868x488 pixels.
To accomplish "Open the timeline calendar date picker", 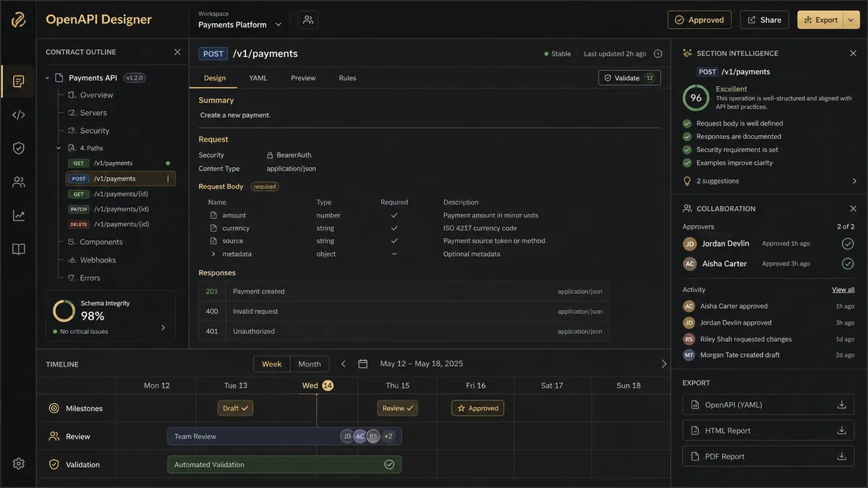I will tap(363, 364).
